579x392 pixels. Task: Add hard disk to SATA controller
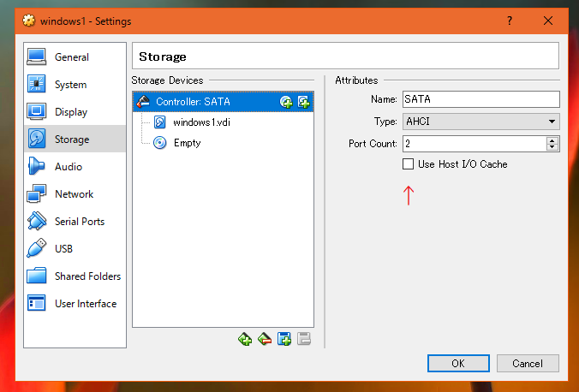click(x=304, y=102)
